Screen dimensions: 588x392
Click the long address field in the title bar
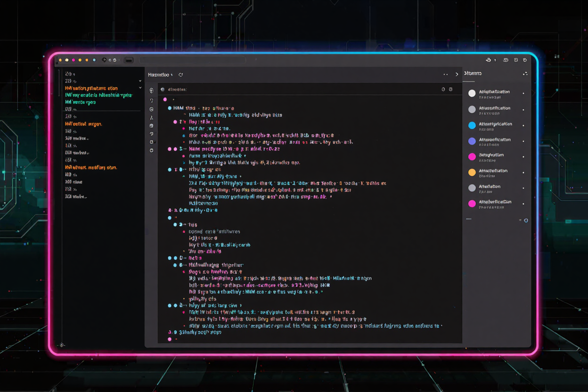[193, 60]
